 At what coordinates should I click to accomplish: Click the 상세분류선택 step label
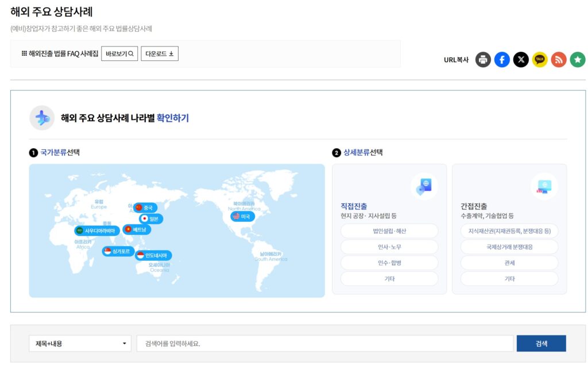(363, 152)
